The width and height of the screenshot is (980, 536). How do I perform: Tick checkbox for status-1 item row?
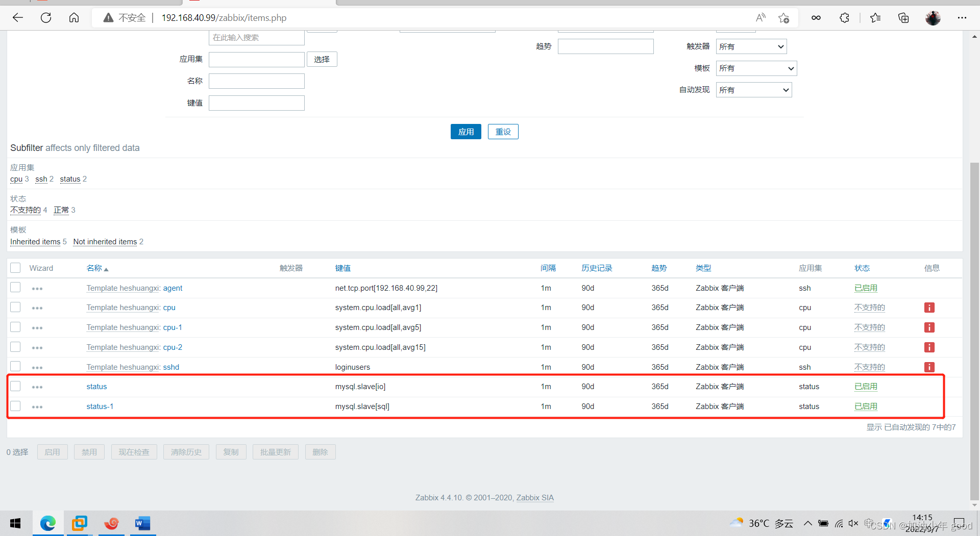click(x=15, y=406)
